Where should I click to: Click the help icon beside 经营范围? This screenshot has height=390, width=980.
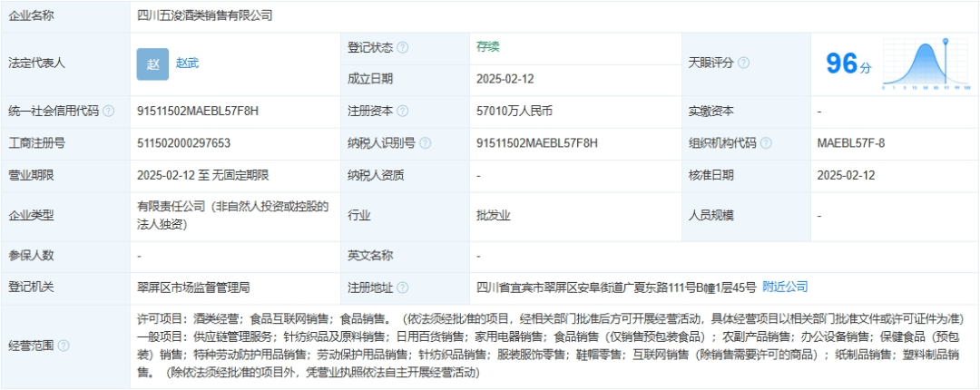(x=64, y=346)
